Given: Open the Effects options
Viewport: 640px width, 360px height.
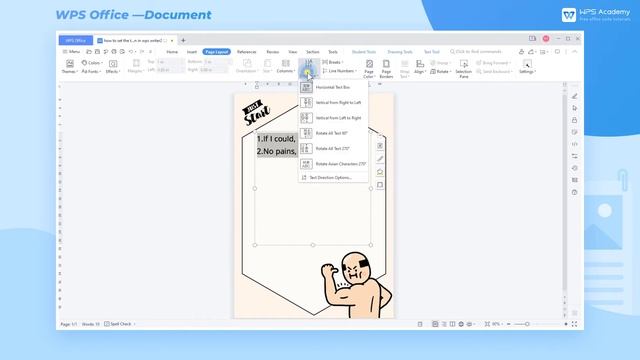Looking at the screenshot, I should coord(113,66).
